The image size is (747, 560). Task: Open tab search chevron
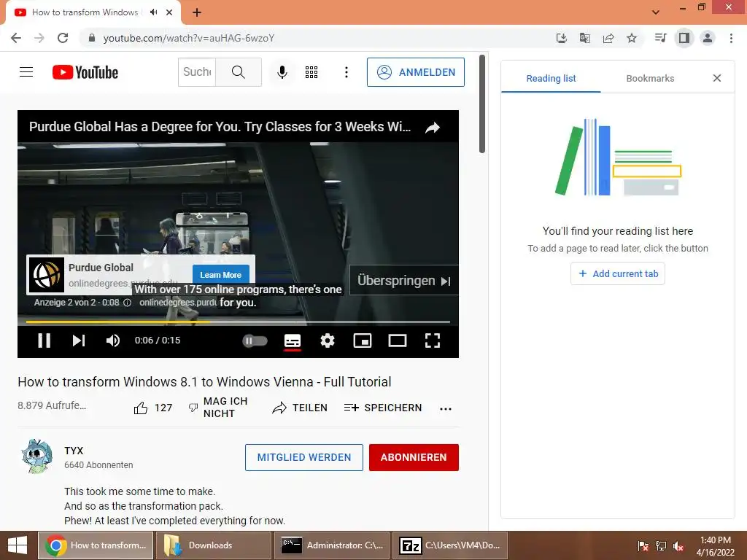coord(656,12)
